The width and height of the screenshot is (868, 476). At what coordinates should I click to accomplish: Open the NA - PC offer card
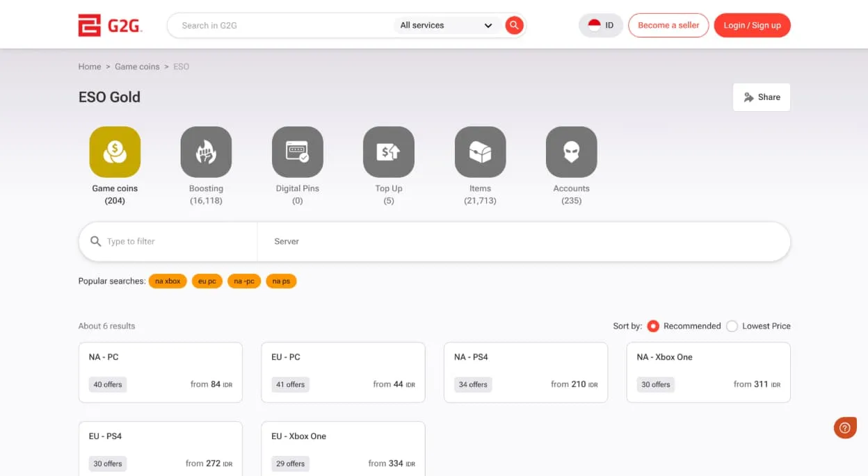click(161, 372)
